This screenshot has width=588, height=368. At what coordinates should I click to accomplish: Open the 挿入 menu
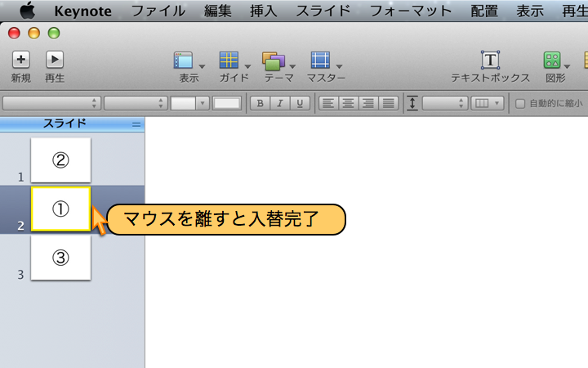pos(263,11)
